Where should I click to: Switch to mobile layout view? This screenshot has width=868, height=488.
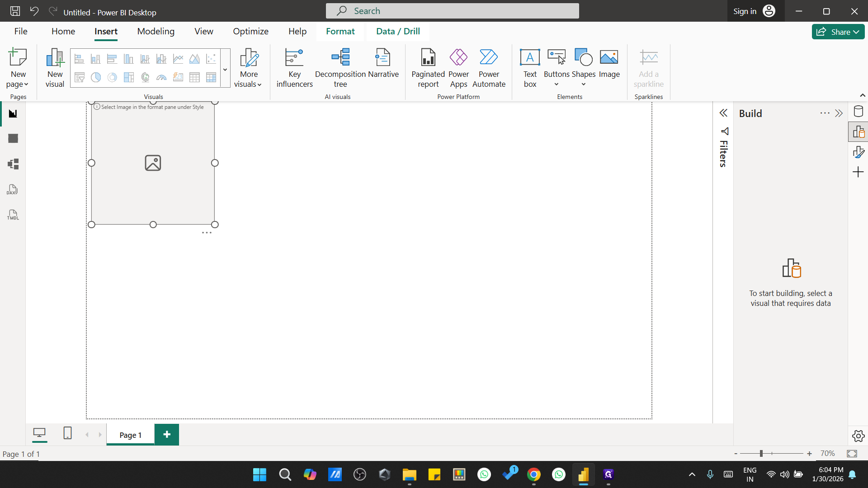pyautogui.click(x=67, y=433)
